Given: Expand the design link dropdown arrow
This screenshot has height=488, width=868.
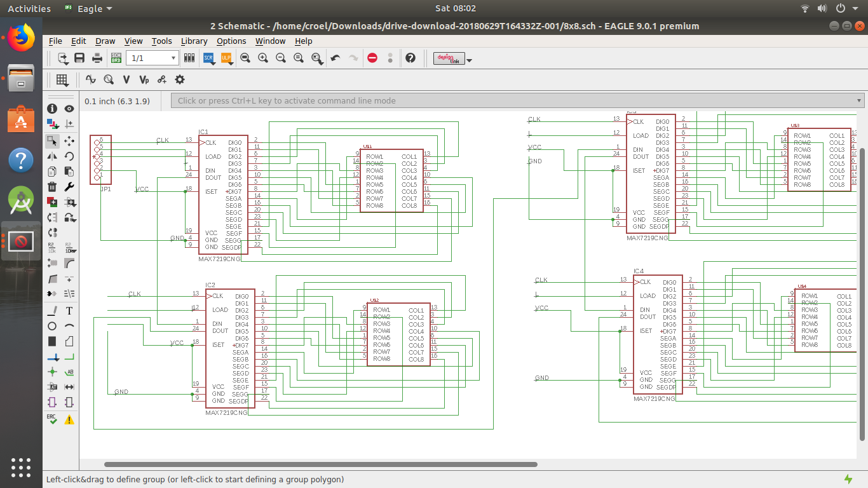Looking at the screenshot, I should [x=470, y=60].
